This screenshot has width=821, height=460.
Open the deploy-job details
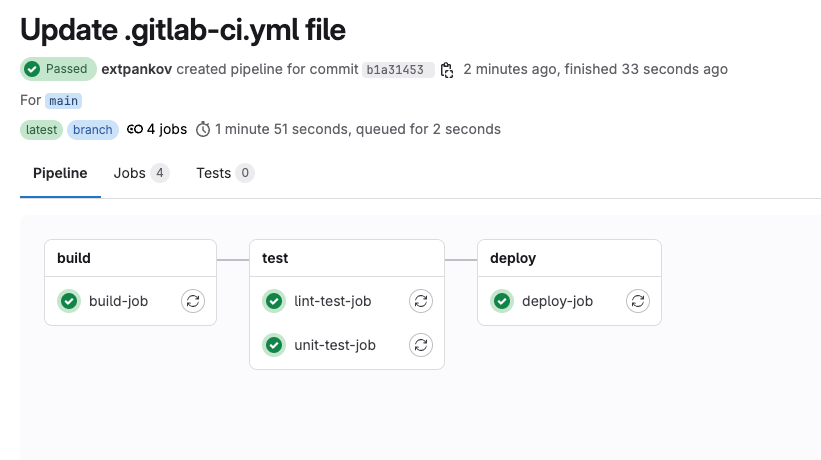(557, 301)
